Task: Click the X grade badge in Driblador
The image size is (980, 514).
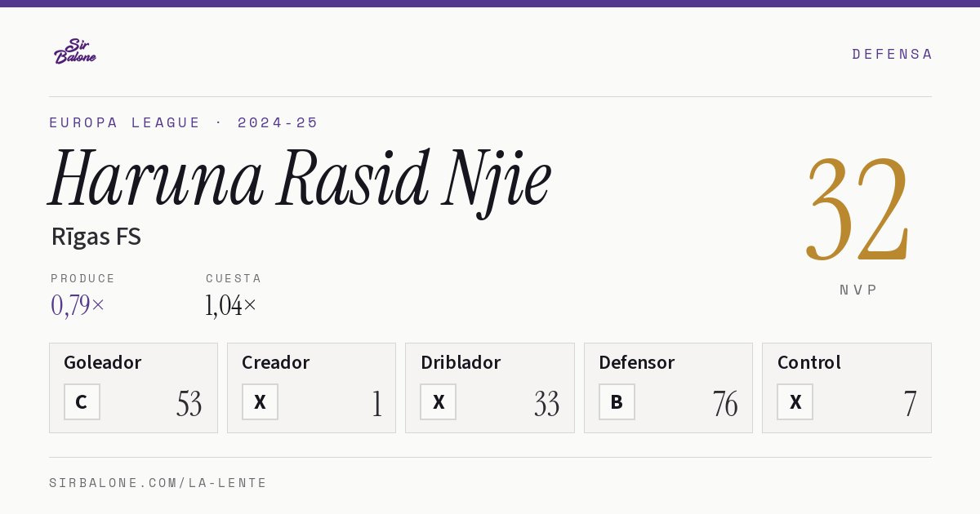Action: [439, 401]
